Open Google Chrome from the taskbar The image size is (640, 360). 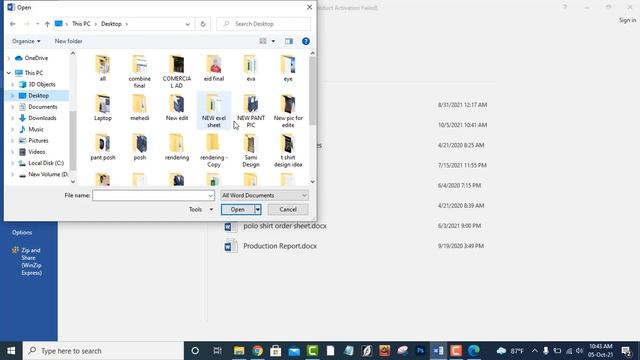[258, 351]
